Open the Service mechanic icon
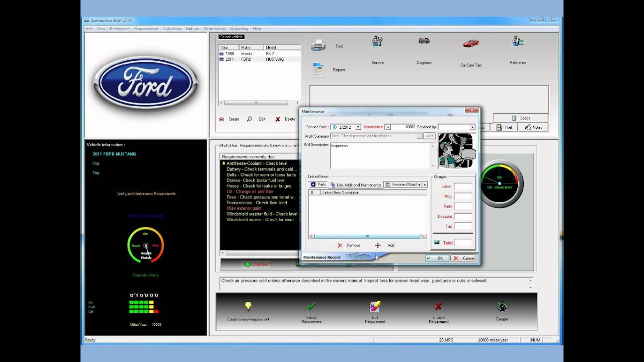The image size is (644, 362). click(377, 41)
